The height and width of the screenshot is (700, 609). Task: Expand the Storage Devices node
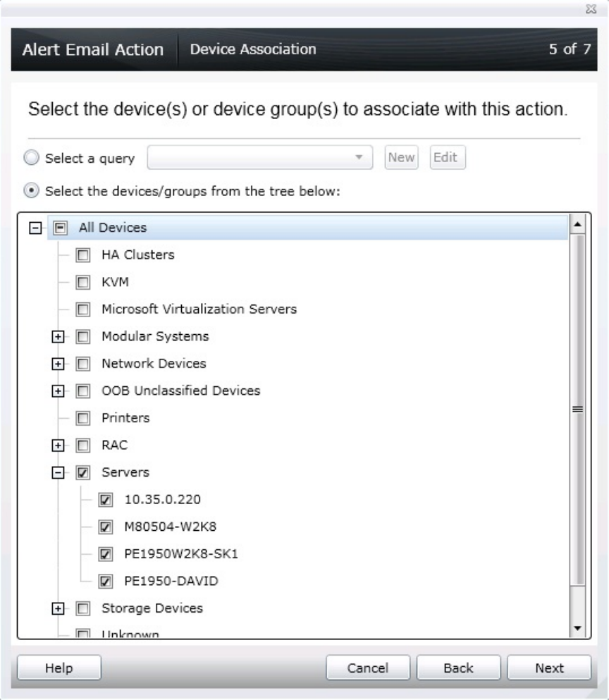coord(58,608)
